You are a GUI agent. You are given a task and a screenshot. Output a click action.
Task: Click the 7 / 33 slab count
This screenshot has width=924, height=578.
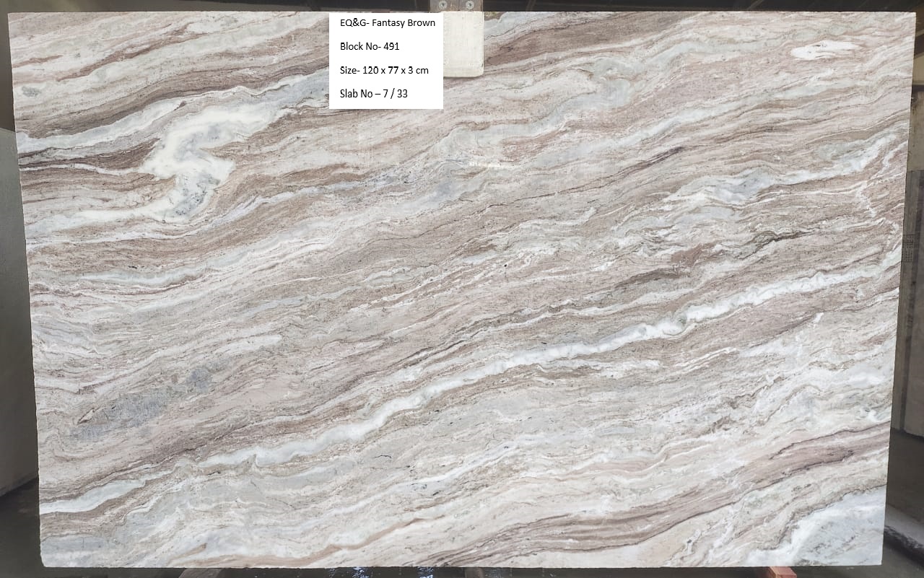(404, 93)
